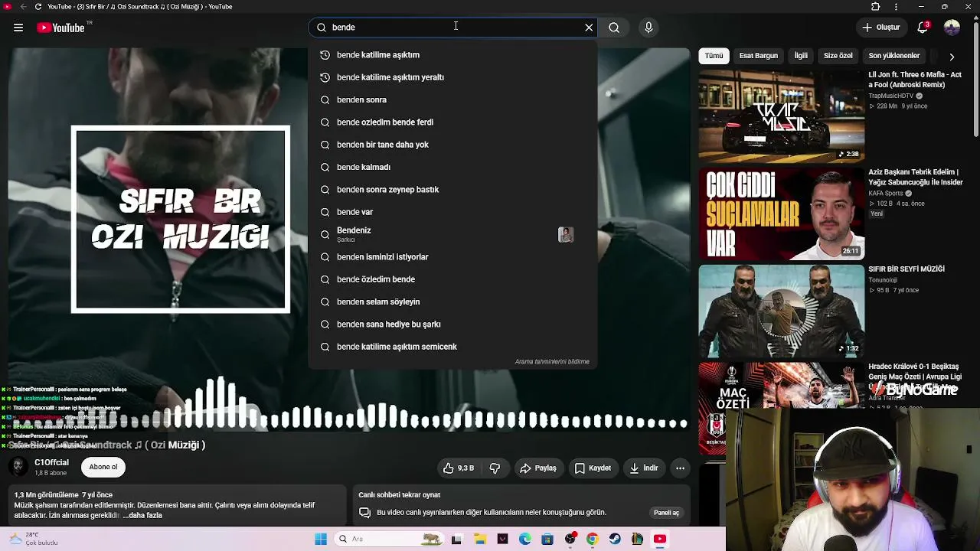Open Lil Jon Act a Fool video thumbnail
Viewport: 980px width, 551px height.
[x=781, y=116]
